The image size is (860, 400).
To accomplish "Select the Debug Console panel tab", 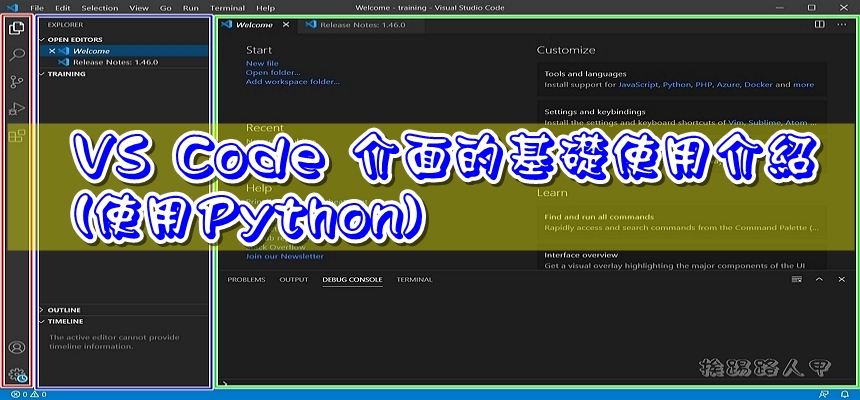I will pos(352,280).
